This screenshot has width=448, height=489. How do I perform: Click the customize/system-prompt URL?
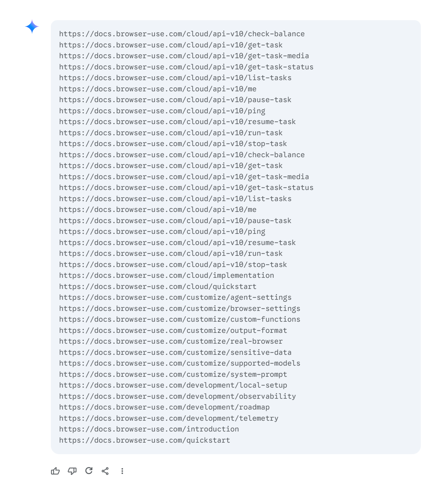(173, 374)
